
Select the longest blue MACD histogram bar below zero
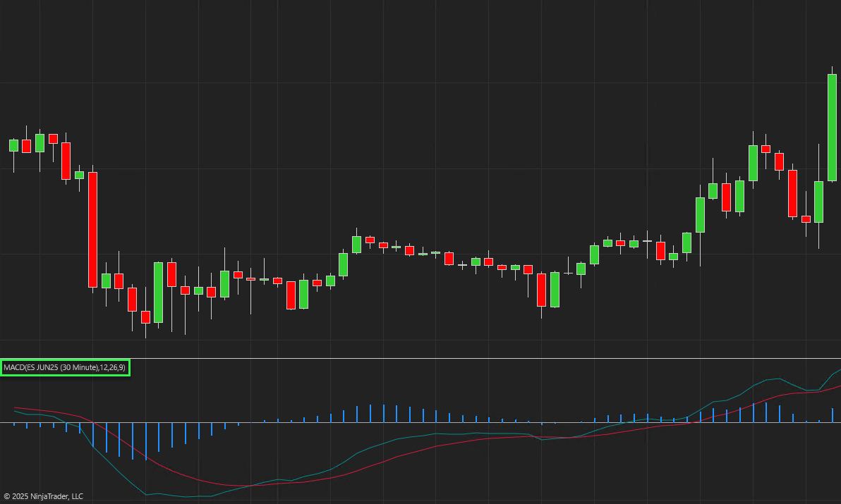point(146,441)
